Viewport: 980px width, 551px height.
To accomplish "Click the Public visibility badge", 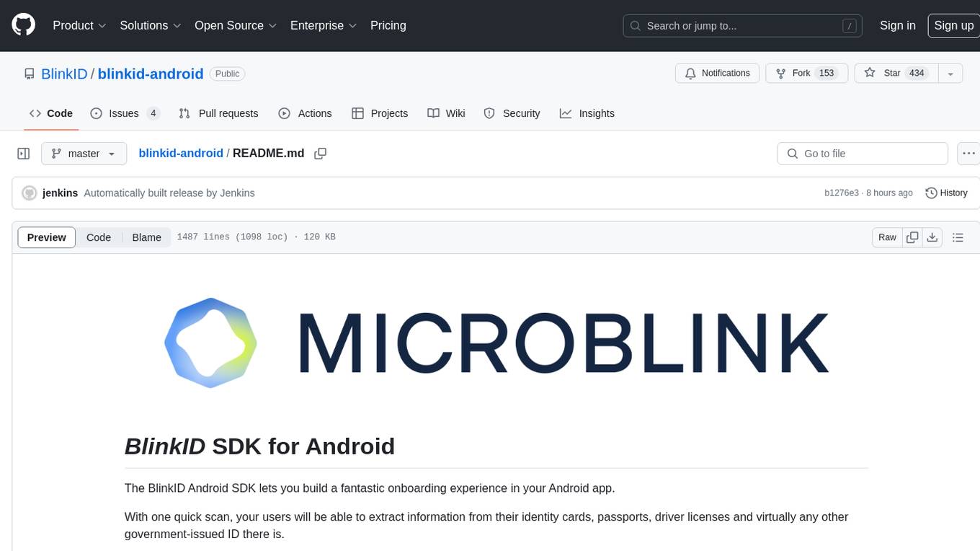I will (x=227, y=74).
